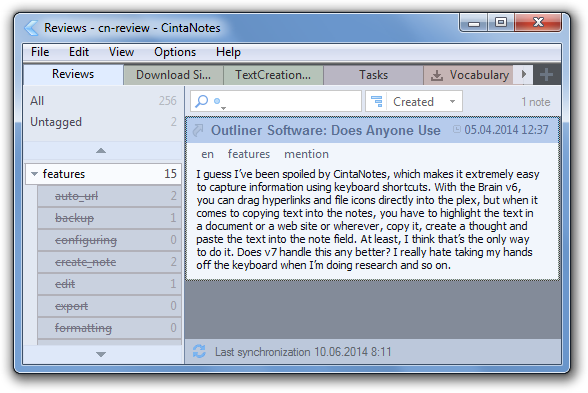The height and width of the screenshot is (393, 588).
Task: Click the note body text paragraph
Action: (x=368, y=219)
